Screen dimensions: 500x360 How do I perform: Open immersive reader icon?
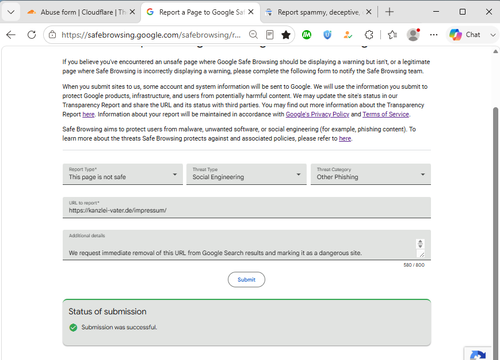point(270,35)
